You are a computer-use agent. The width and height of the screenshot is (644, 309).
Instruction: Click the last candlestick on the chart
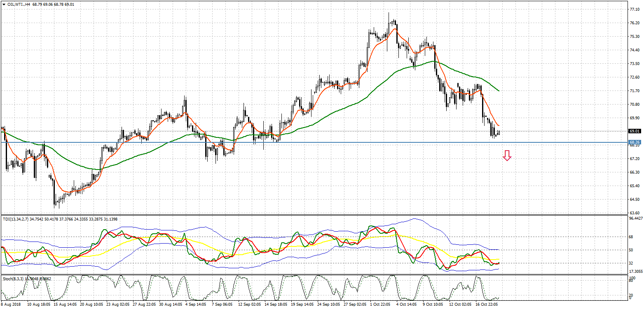click(499, 132)
